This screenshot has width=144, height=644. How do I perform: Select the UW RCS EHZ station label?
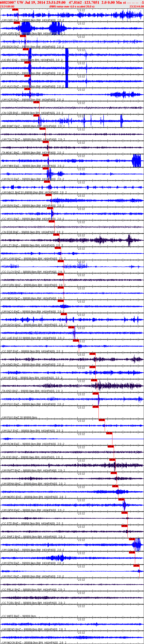tap(33, 179)
